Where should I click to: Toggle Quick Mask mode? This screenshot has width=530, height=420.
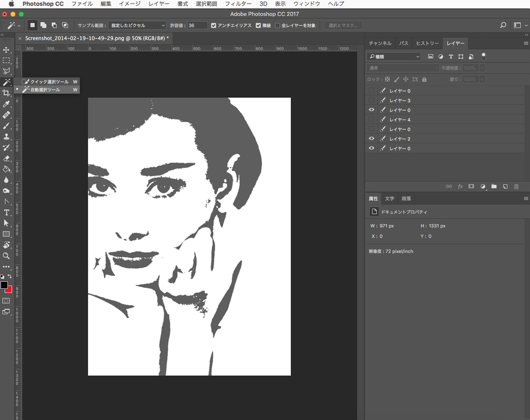click(6, 300)
